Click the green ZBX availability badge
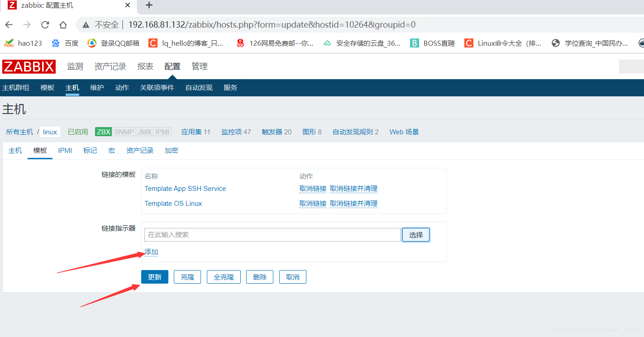Image resolution: width=644 pixels, height=337 pixels. coord(104,132)
